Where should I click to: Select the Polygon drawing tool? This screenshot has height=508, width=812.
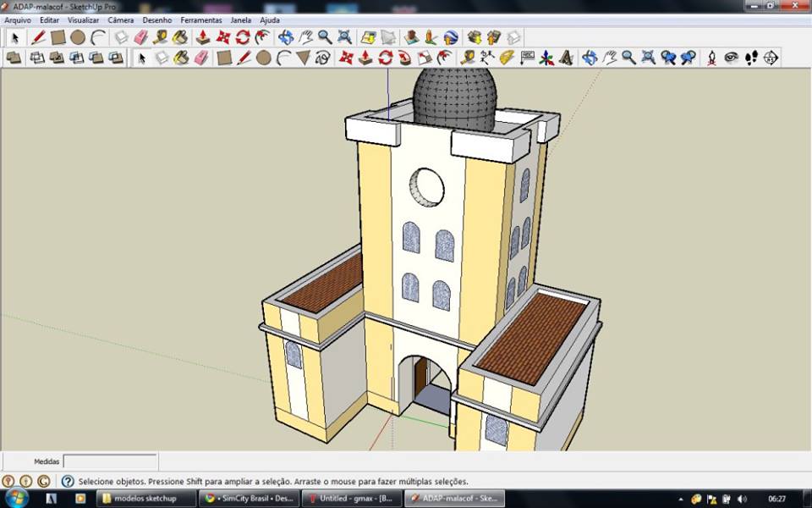point(303,58)
